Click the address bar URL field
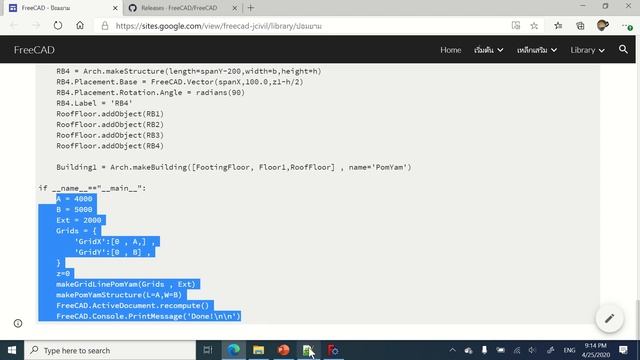This screenshot has height=360, width=640. [x=302, y=26]
